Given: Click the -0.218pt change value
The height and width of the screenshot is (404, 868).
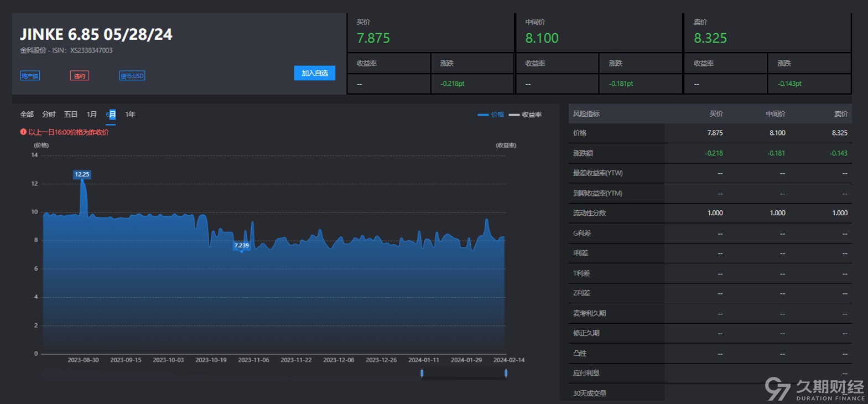Looking at the screenshot, I should coord(453,84).
